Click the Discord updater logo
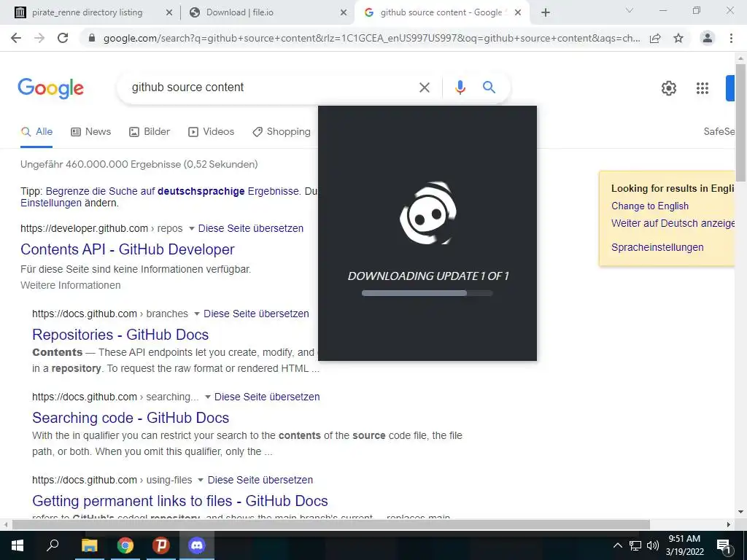This screenshot has height=560, width=747. coord(427,213)
